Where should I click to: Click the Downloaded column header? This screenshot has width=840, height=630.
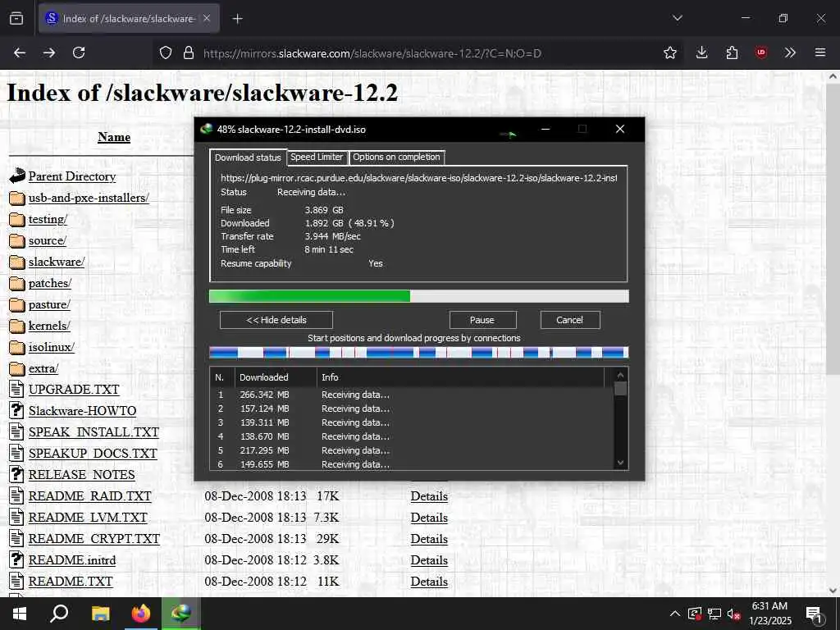[276, 377]
